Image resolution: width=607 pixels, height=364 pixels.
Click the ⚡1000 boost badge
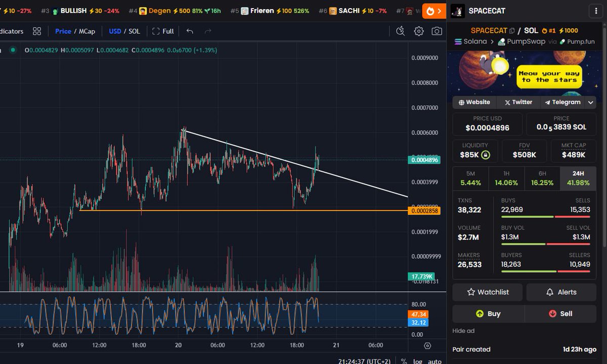pyautogui.click(x=568, y=31)
